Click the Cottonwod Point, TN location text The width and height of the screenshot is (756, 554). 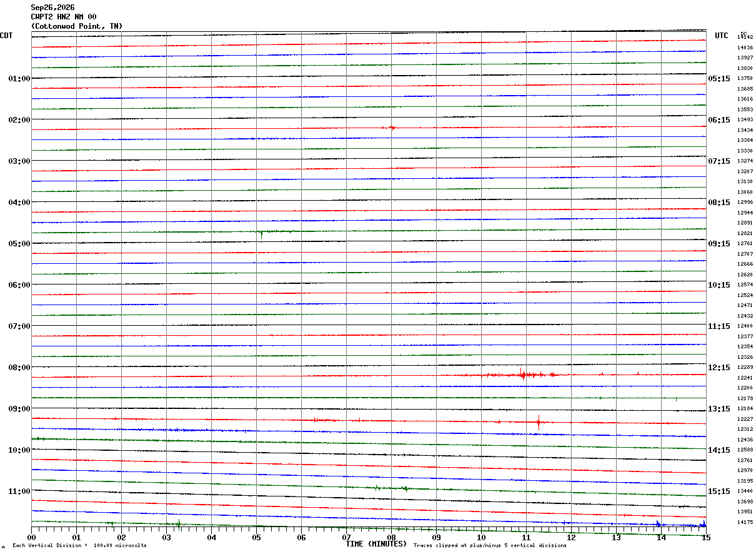coord(77,26)
